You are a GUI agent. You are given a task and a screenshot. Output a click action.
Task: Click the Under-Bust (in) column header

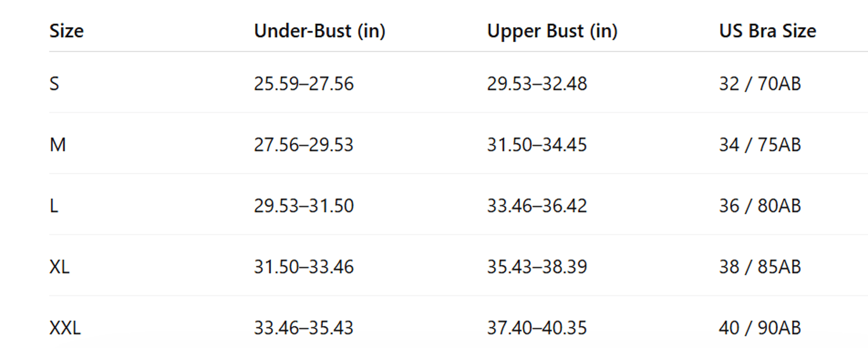[319, 31]
